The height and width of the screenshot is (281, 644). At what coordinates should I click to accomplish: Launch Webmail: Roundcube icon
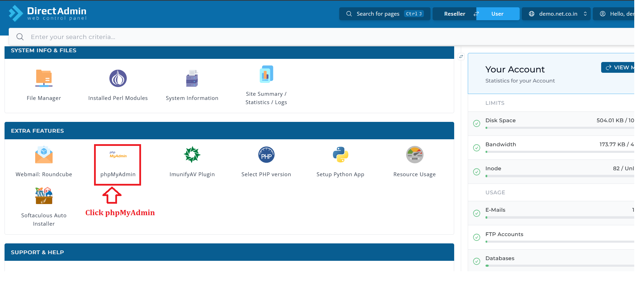click(x=44, y=155)
